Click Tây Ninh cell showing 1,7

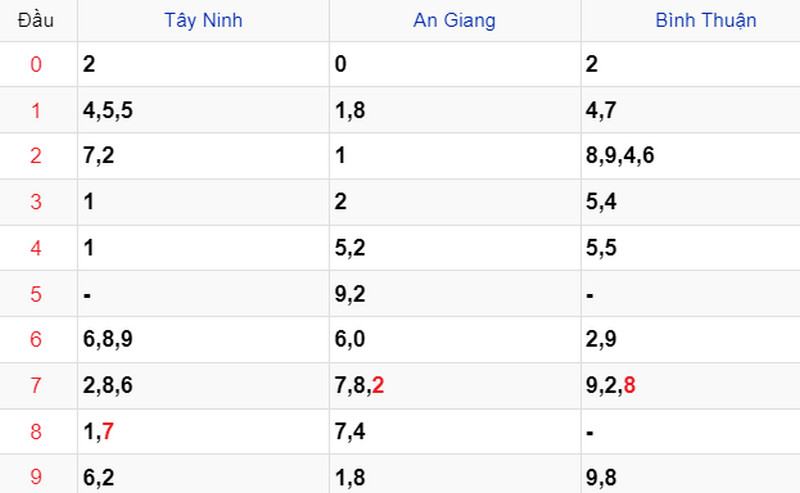point(99,432)
